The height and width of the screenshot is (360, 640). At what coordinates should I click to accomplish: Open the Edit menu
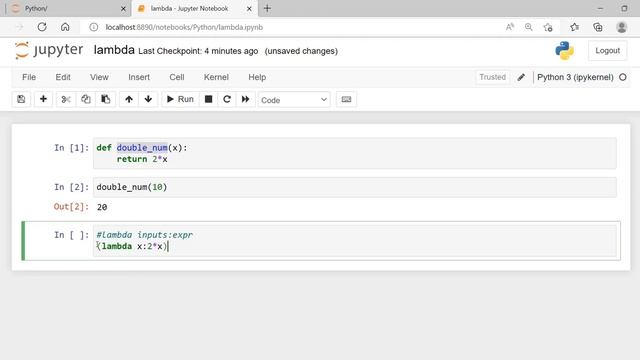click(63, 77)
